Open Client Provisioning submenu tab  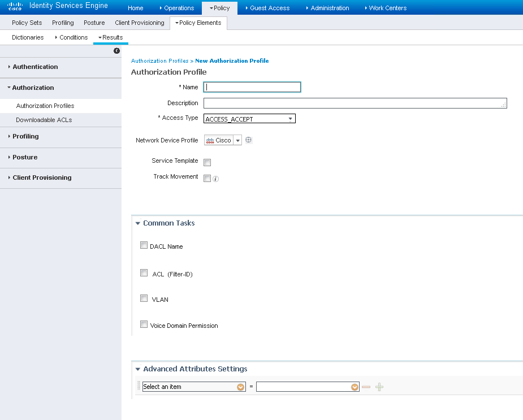click(x=140, y=23)
